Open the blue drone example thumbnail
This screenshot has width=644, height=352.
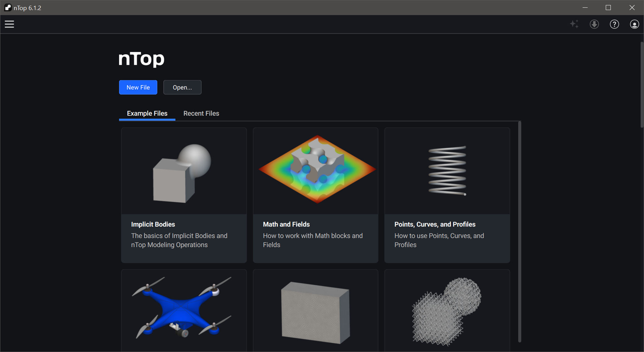184,310
